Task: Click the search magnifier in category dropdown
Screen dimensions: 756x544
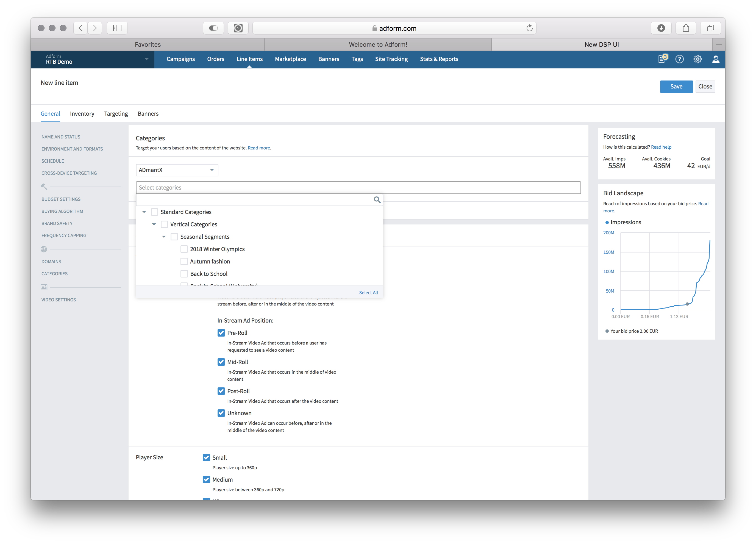Action: click(x=377, y=200)
